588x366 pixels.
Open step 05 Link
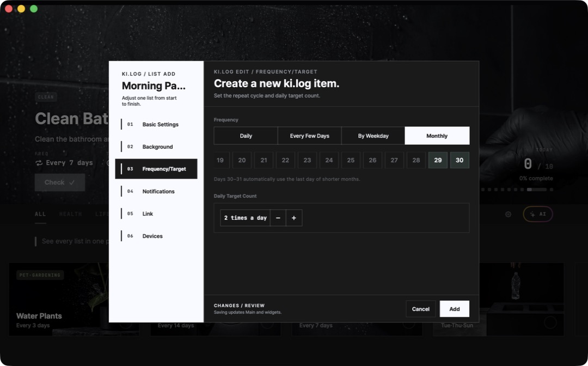(156, 213)
